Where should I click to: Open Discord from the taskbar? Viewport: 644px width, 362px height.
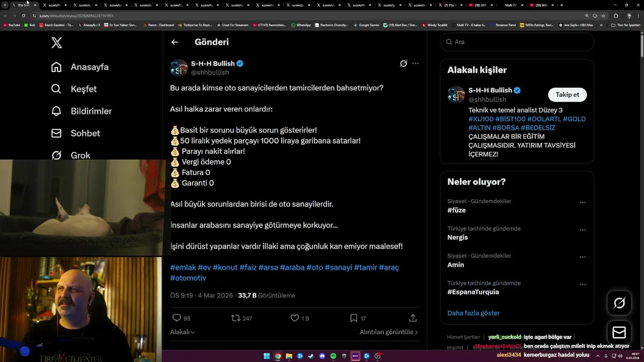tap(323, 356)
